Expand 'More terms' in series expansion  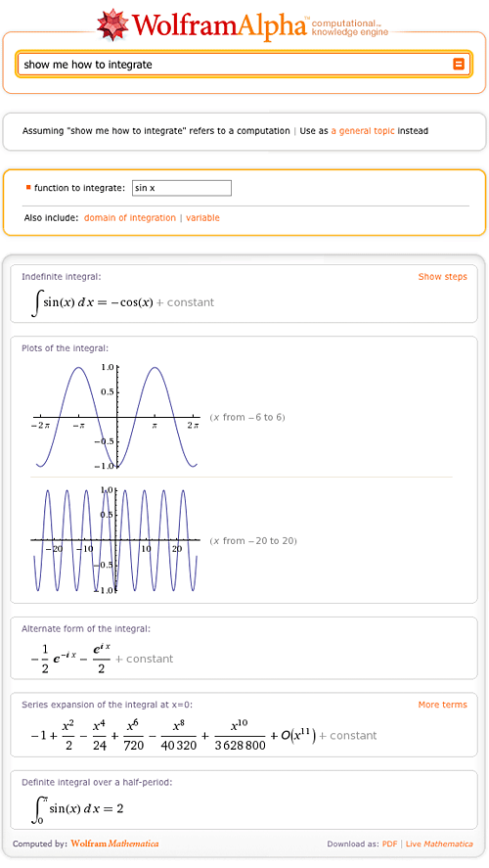point(442,705)
